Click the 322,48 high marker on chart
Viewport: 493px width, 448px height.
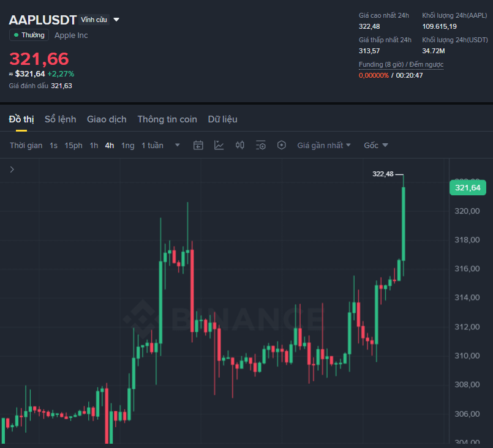click(x=383, y=174)
